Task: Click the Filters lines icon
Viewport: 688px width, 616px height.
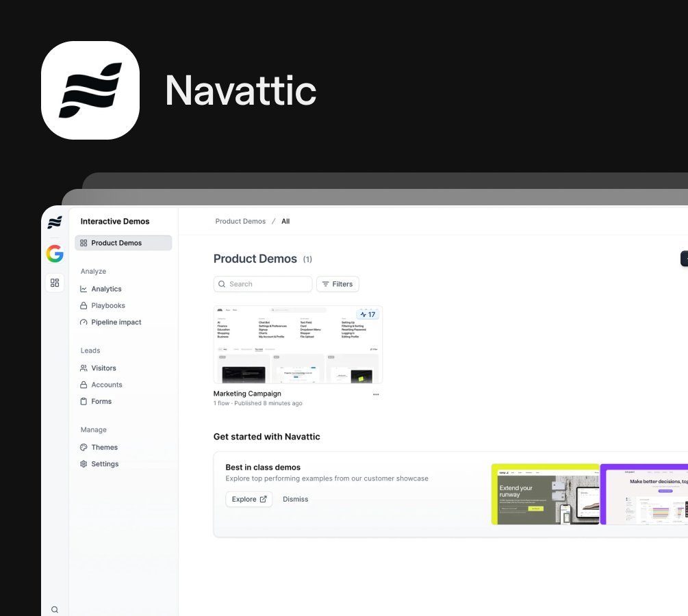Action: (326, 284)
